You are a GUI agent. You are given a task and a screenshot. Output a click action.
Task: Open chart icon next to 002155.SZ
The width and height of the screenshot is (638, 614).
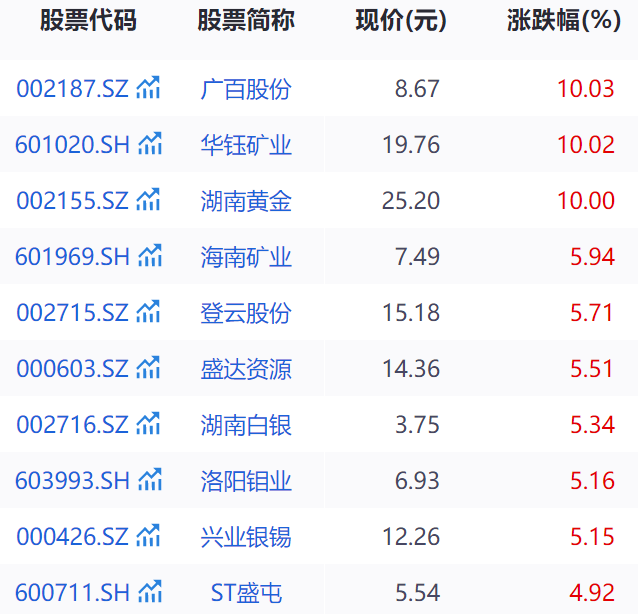149,199
